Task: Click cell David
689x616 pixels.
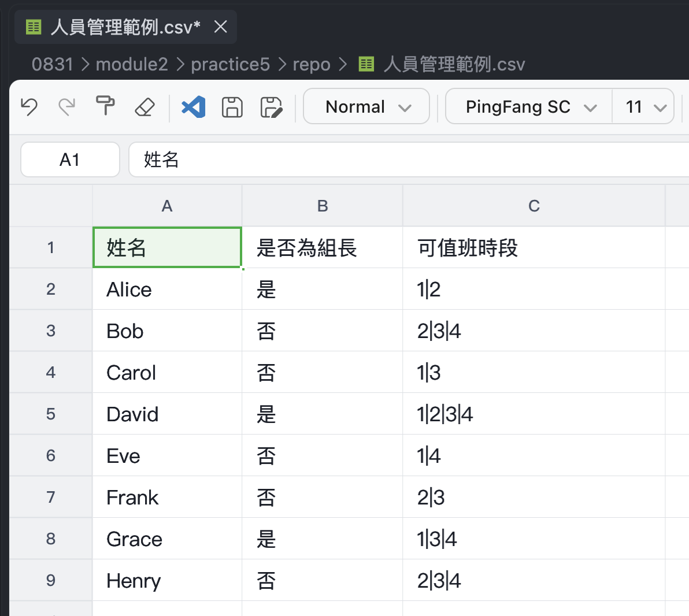Action: (x=167, y=414)
